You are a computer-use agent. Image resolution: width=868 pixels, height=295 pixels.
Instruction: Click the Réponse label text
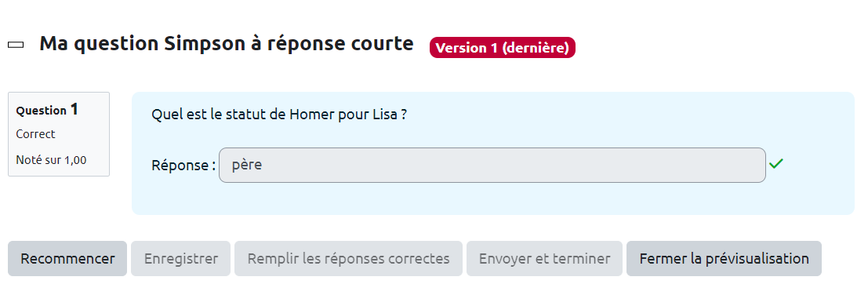pos(183,165)
